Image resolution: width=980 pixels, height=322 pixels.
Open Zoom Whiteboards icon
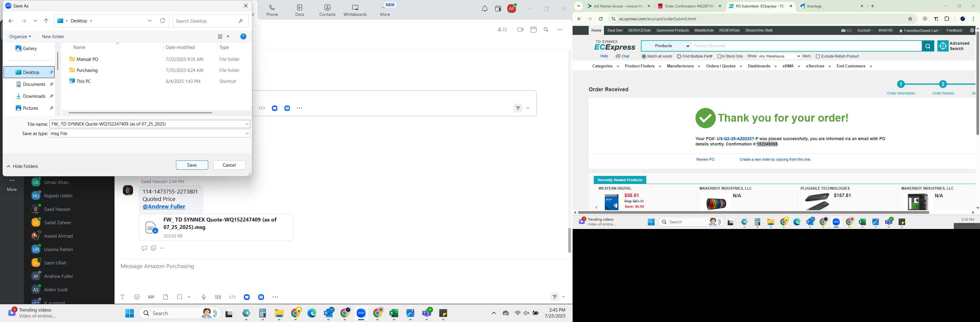click(355, 10)
